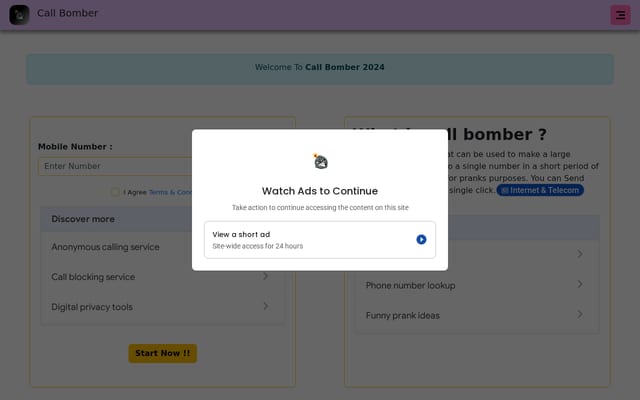Click the Welcome To Call Bomber 2024 banner
Screen dimensions: 640x400
(x=320, y=69)
